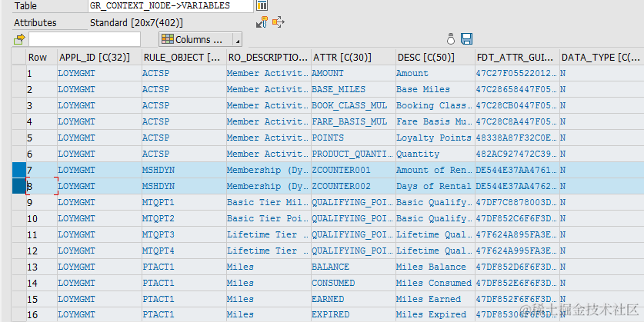Click the BOOK_CLASS_MUL attribute cell

click(353, 105)
